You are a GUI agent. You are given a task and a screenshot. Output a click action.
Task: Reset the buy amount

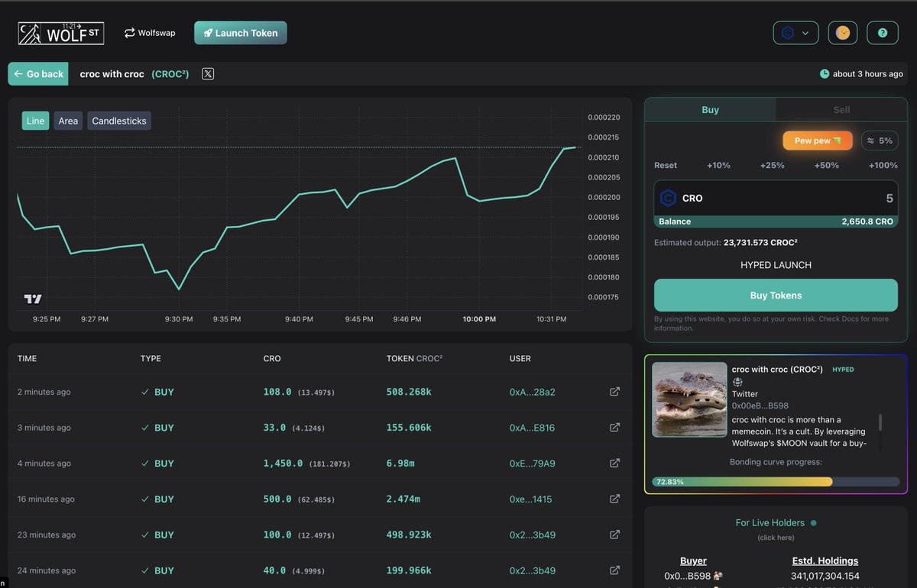pos(666,165)
